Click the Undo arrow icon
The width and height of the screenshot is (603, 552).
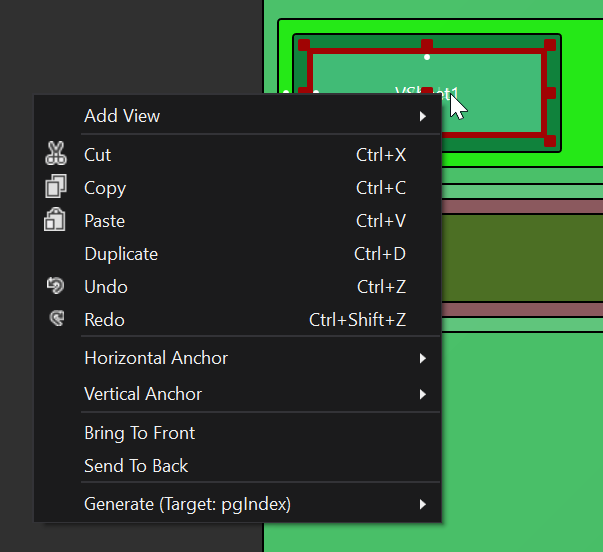pyautogui.click(x=55, y=286)
